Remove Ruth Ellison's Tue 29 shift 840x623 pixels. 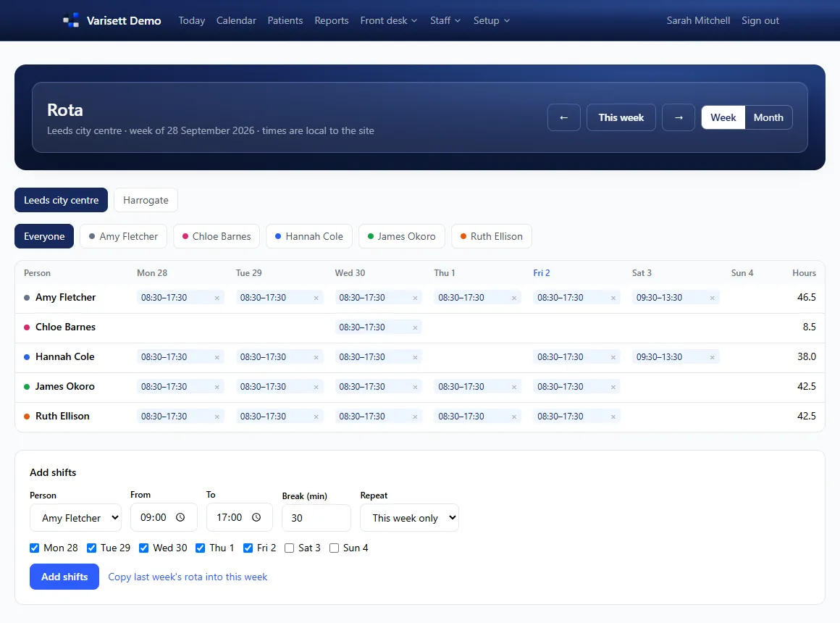point(316,417)
